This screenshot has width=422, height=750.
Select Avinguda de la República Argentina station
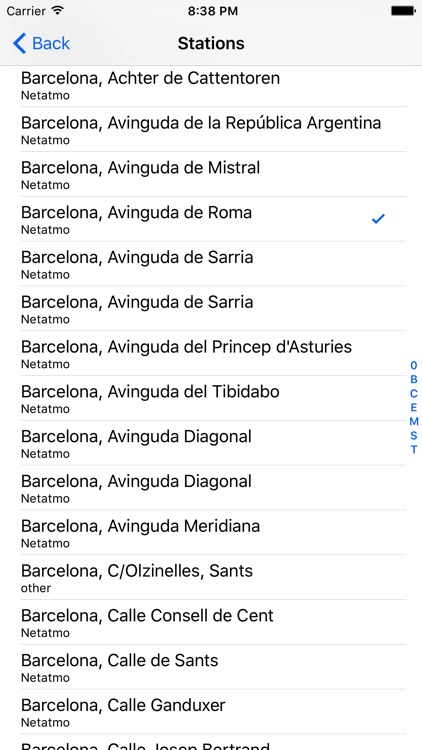(213, 129)
